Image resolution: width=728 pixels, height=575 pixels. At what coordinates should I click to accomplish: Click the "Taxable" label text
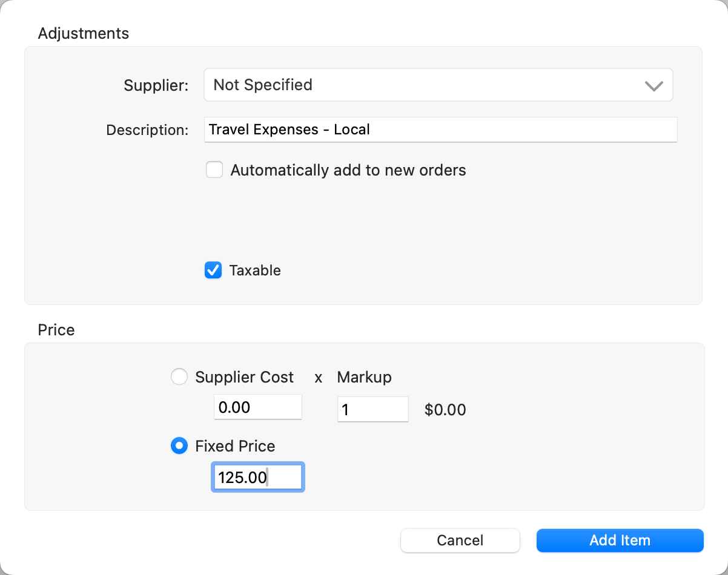[255, 271]
